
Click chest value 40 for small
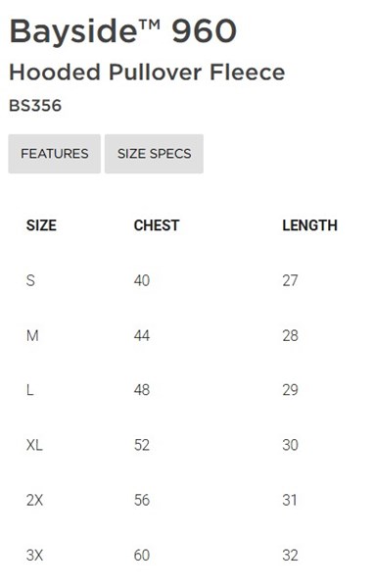[142, 280]
